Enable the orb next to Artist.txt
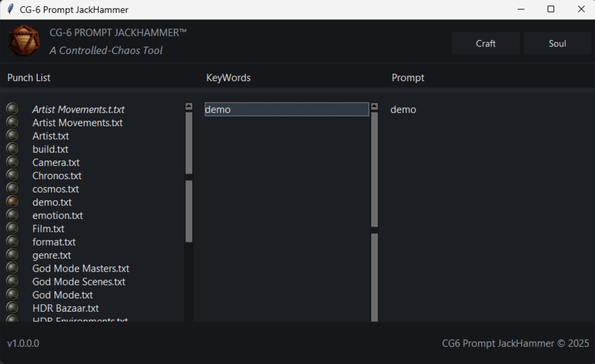 13,135
